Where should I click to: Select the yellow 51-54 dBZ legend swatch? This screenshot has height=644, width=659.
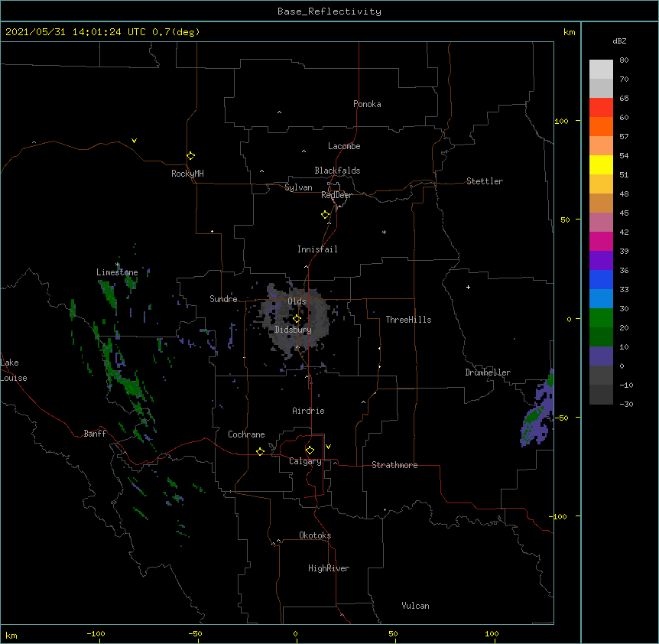tap(601, 164)
